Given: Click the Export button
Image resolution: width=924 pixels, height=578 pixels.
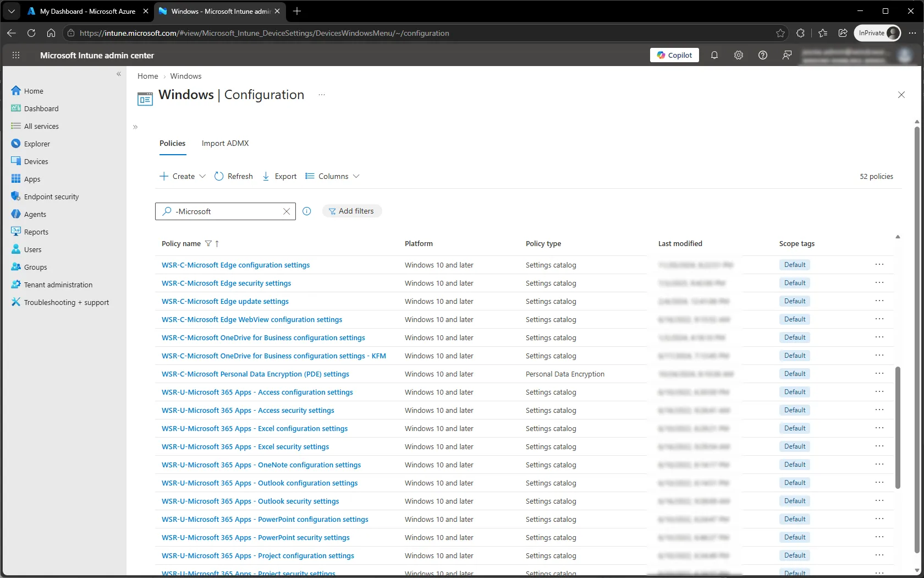Looking at the screenshot, I should click(280, 176).
